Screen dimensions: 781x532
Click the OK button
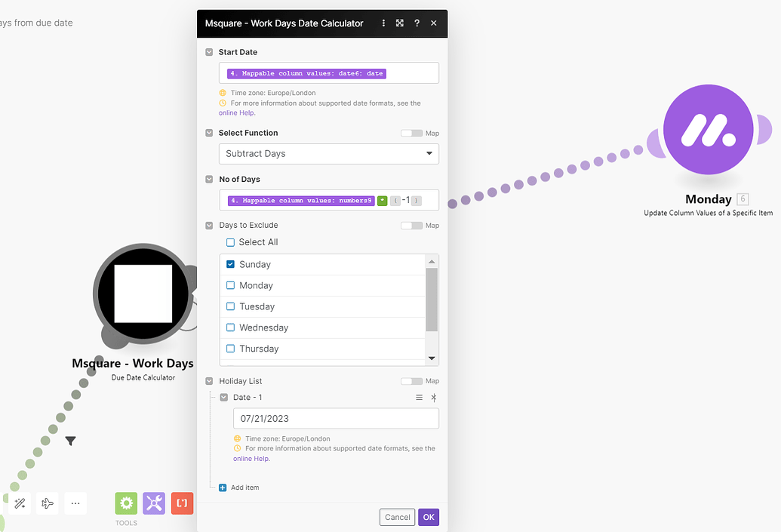click(429, 517)
